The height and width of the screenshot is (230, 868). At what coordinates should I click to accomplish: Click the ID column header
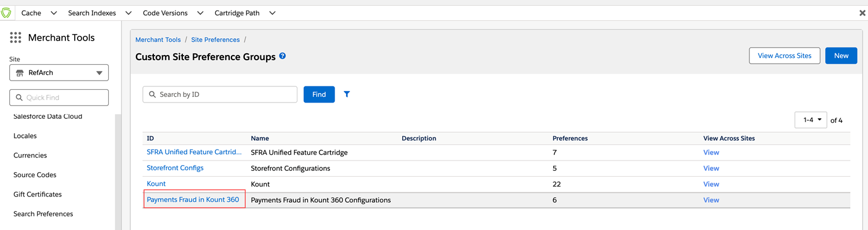pyautogui.click(x=150, y=138)
